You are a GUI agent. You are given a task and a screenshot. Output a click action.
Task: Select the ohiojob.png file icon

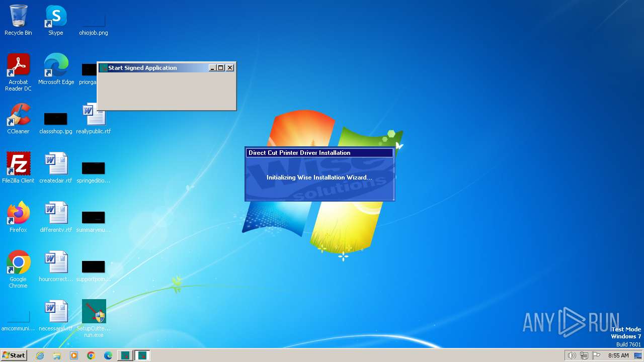tap(94, 20)
